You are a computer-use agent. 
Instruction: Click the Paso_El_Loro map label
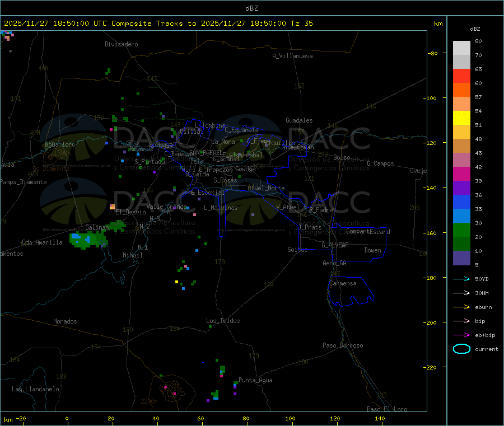pos(387,409)
